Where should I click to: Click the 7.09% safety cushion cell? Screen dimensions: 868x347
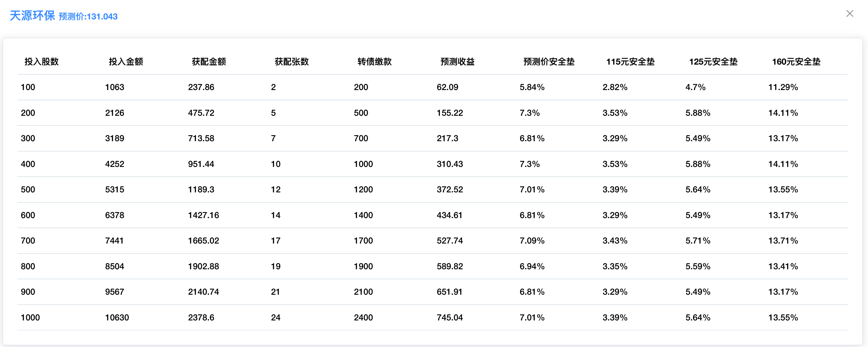coord(532,241)
